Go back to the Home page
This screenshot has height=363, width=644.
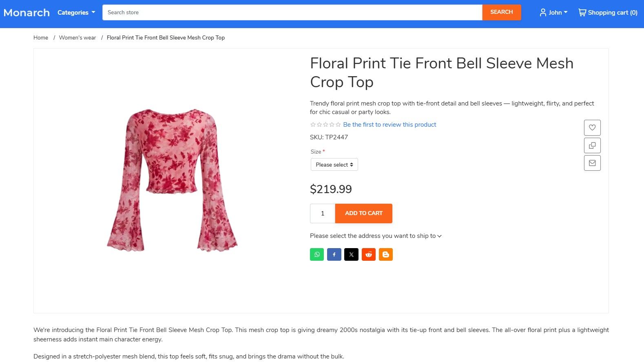(41, 37)
